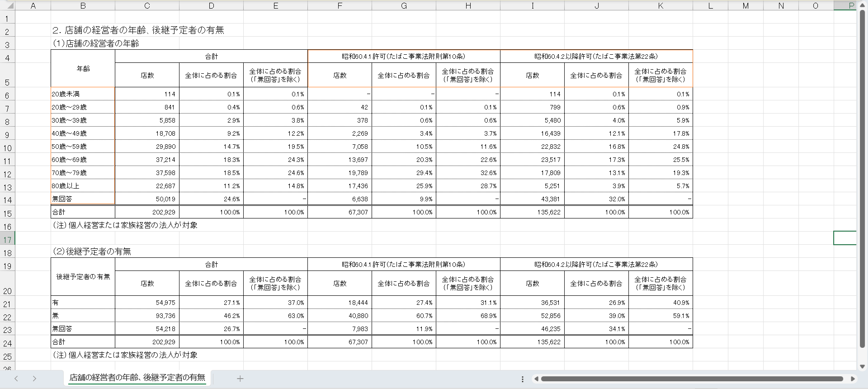Select row 21 header
This screenshot has height=389, width=868.
click(7, 304)
